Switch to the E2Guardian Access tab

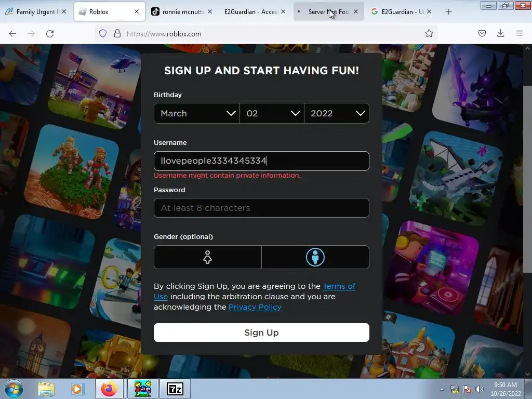(x=255, y=11)
